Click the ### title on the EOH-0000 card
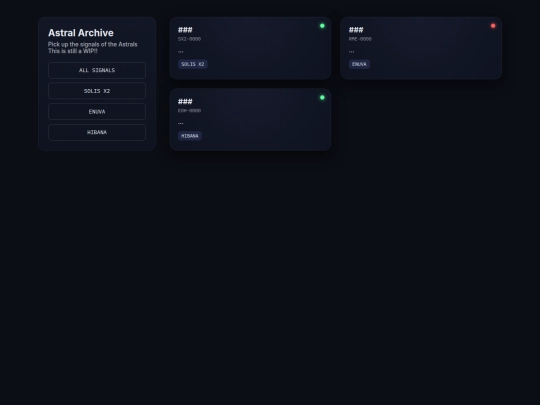Screen dimensions: 540x405 [x=185, y=102]
